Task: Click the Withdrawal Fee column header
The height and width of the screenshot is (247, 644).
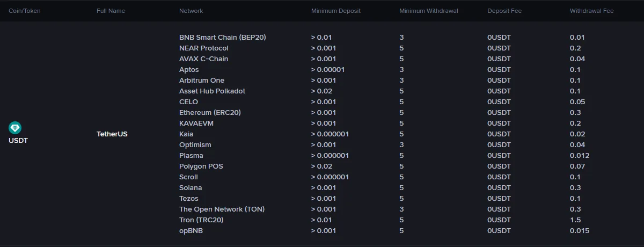Action: (x=592, y=11)
